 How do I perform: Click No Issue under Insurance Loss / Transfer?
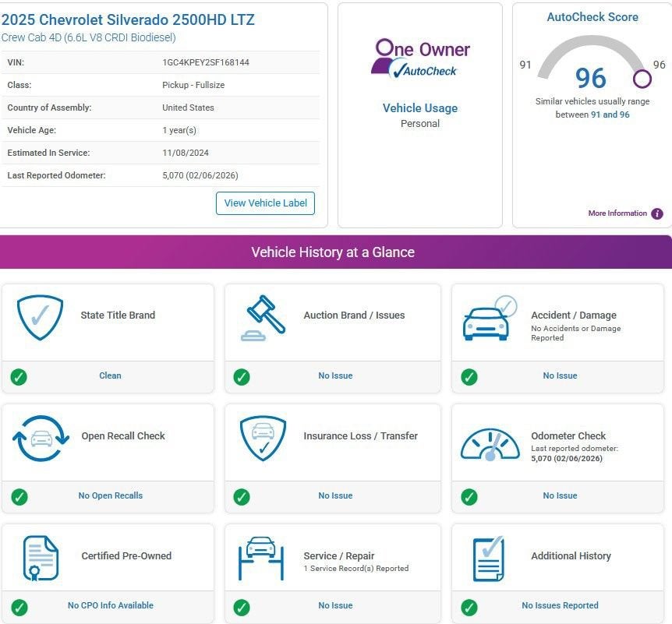335,495
